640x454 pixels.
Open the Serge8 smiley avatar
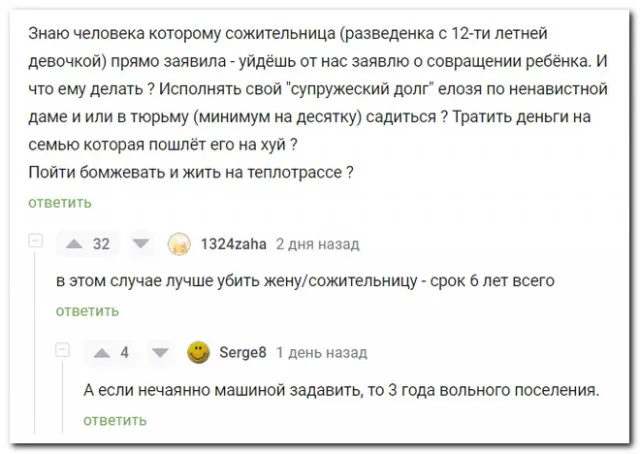(200, 352)
